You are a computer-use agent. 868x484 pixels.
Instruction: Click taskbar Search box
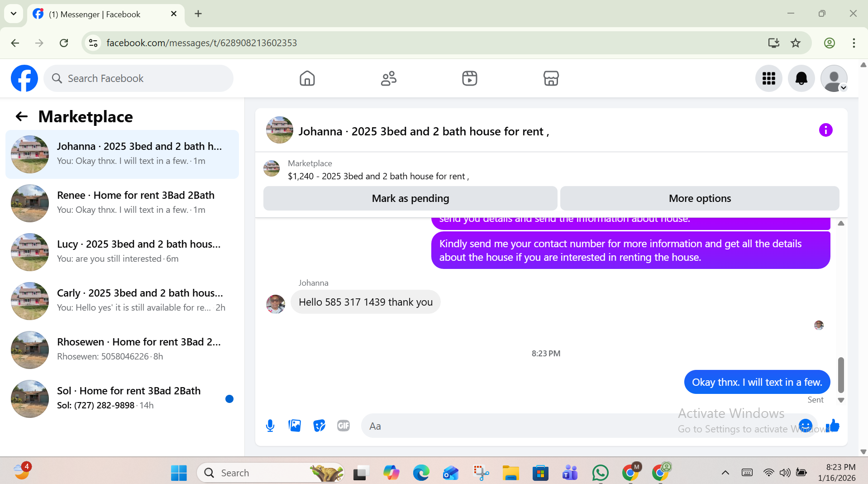tap(271, 473)
